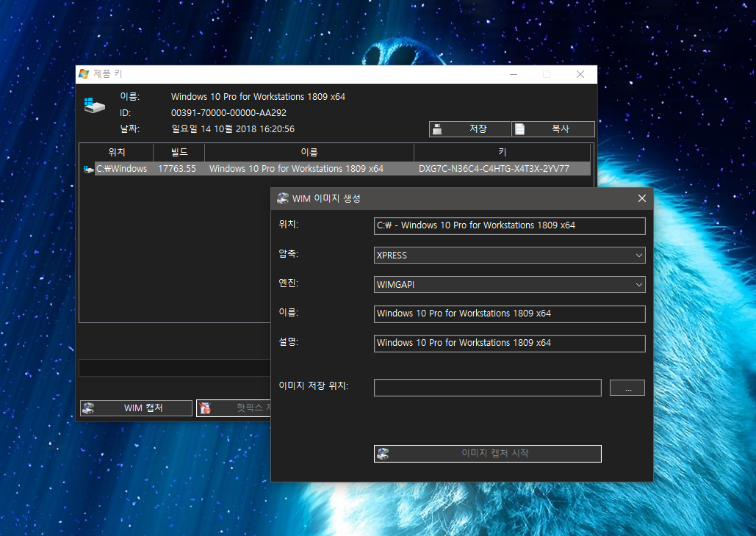Click the 제품 키 window title text
Screen dimensions: 756x536
pyautogui.click(x=107, y=73)
